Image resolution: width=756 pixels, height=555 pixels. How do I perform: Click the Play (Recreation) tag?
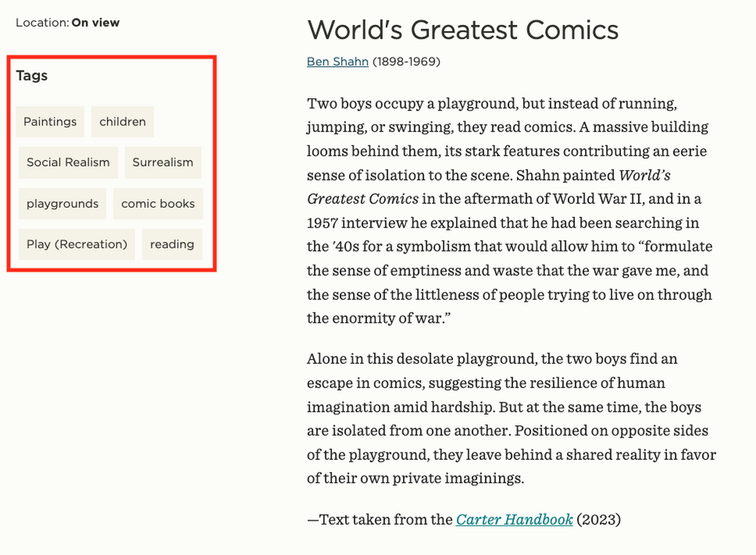click(x=77, y=244)
